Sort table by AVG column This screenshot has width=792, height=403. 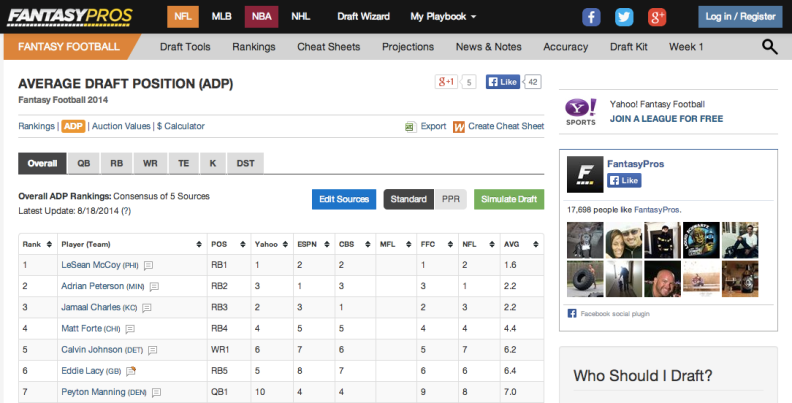click(x=521, y=244)
